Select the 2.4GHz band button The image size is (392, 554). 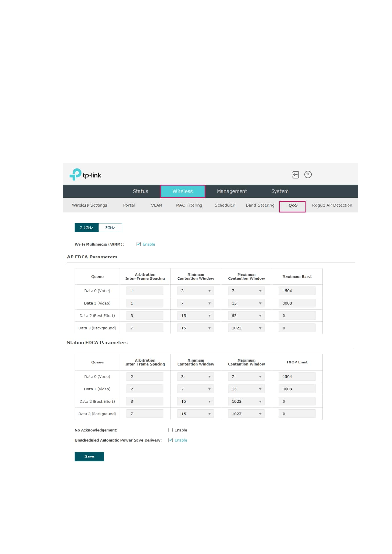click(86, 228)
